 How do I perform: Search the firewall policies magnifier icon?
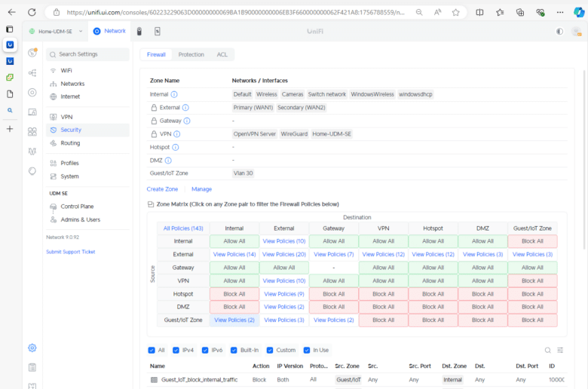tap(547, 350)
